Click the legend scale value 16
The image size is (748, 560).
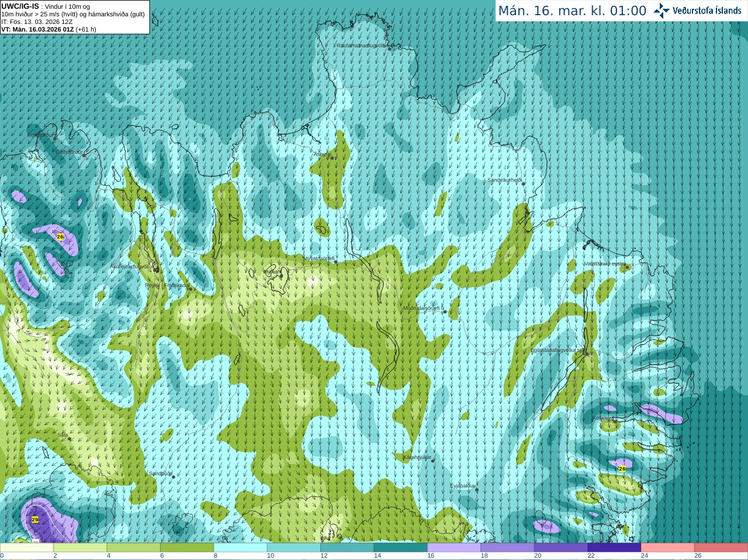tap(431, 556)
